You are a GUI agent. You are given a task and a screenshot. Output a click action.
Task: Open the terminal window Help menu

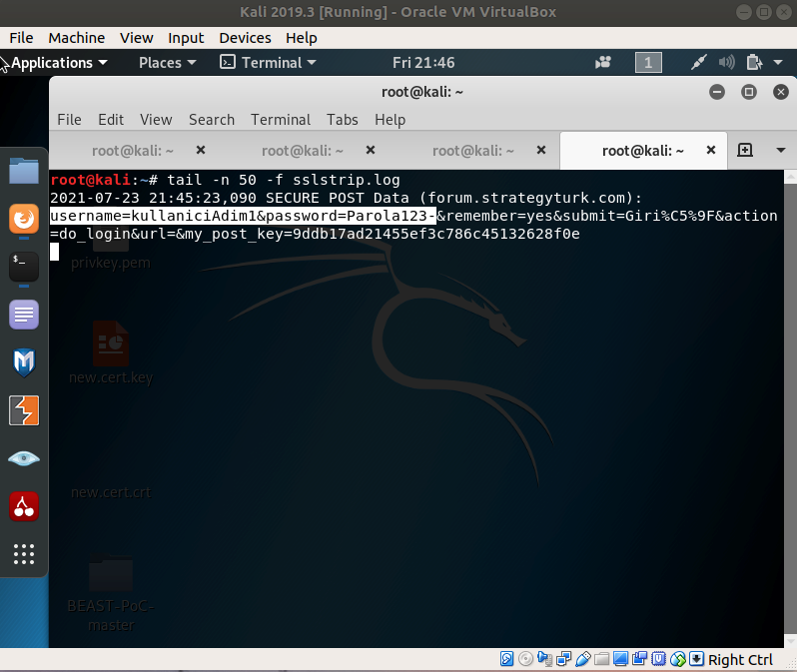coord(390,120)
